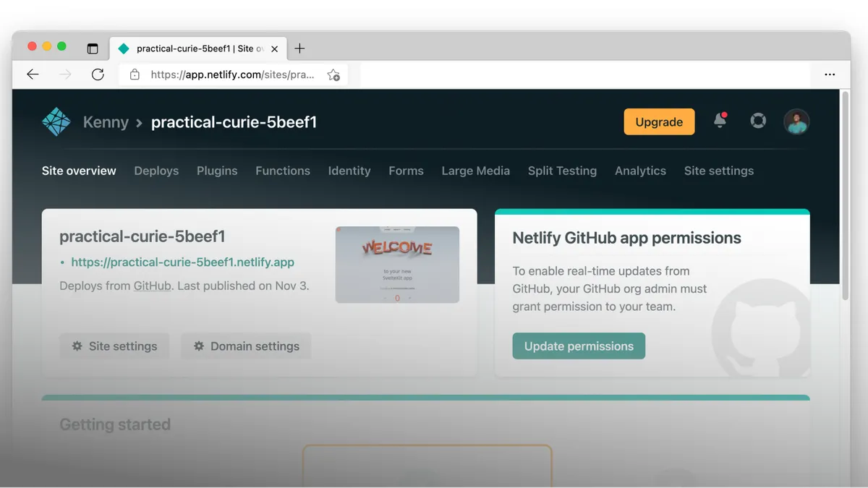Open the notifications bell icon

pos(720,120)
